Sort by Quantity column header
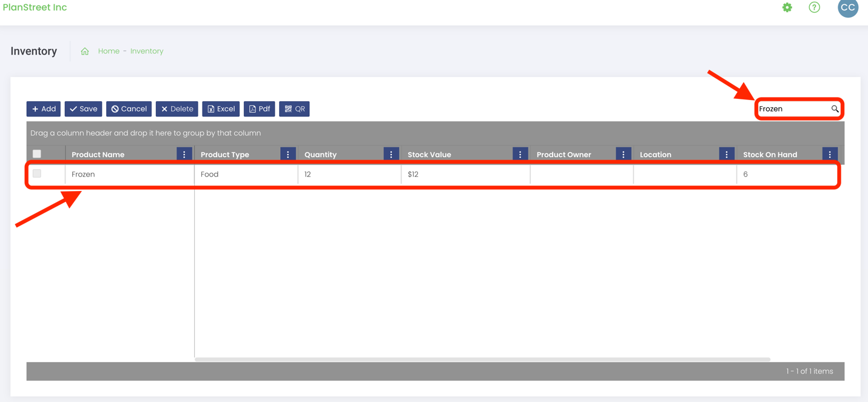 [320, 155]
